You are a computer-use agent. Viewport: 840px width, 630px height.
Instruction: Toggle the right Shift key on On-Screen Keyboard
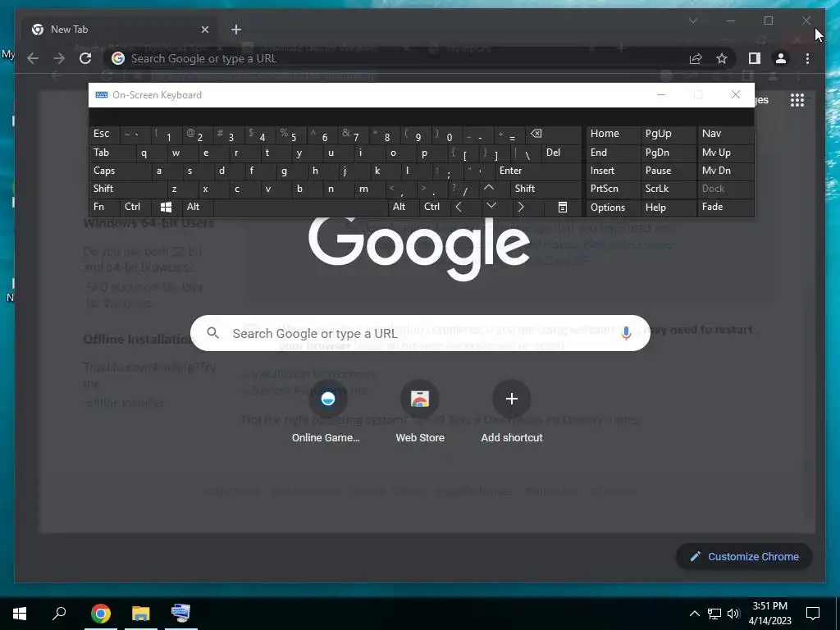(x=546, y=189)
